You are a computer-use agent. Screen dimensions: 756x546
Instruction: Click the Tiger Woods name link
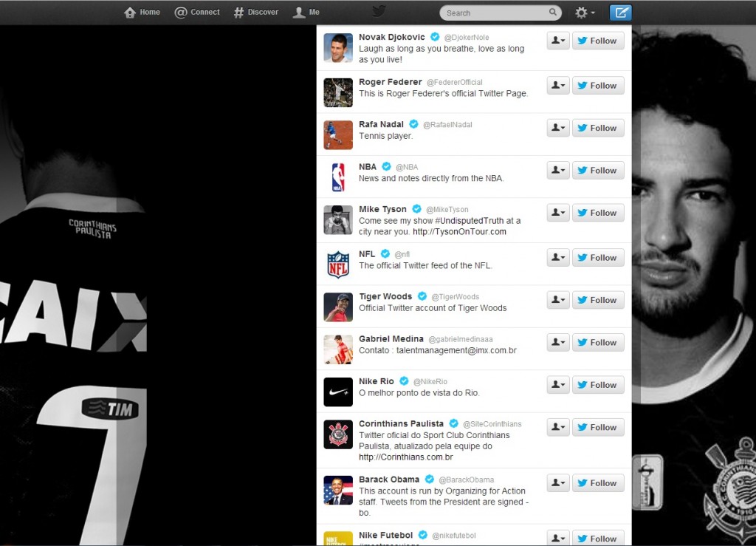click(x=385, y=296)
